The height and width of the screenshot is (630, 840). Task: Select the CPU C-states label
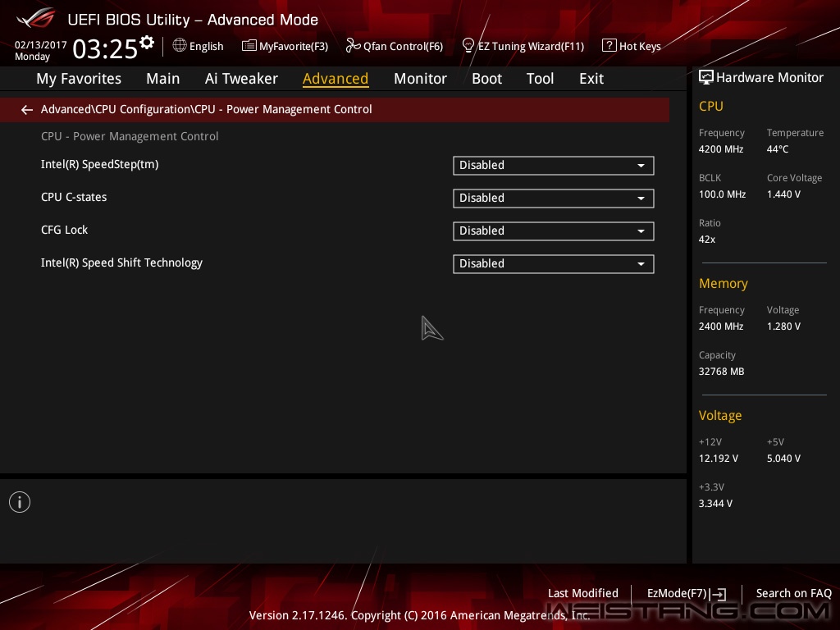(x=74, y=197)
